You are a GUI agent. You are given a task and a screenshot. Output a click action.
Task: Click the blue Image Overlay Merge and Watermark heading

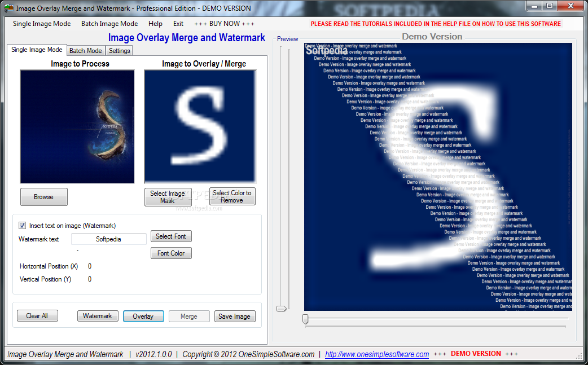187,37
